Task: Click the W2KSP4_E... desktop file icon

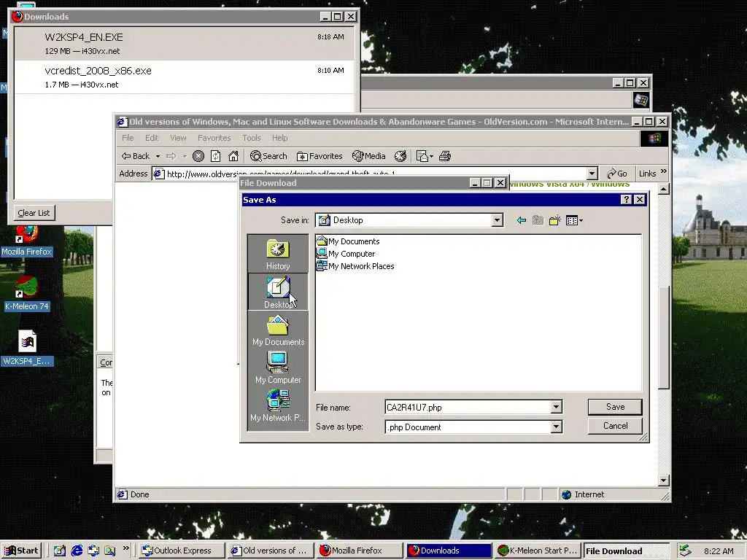Action: (27, 348)
